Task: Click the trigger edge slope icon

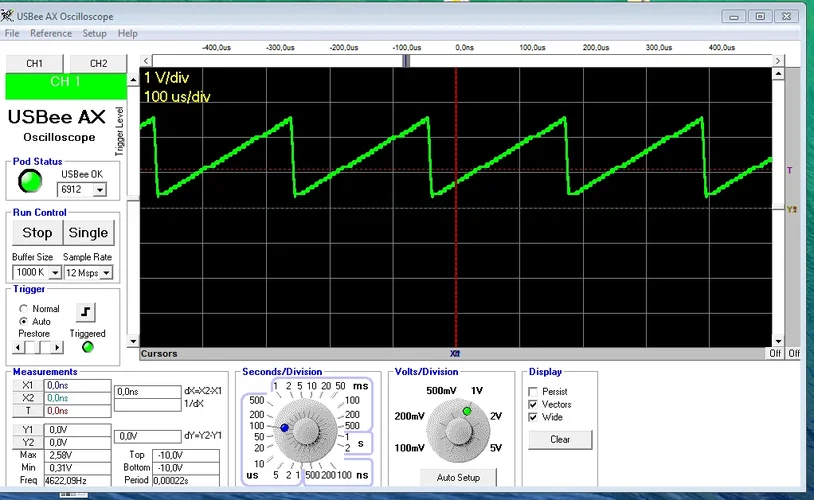Action: pos(88,312)
